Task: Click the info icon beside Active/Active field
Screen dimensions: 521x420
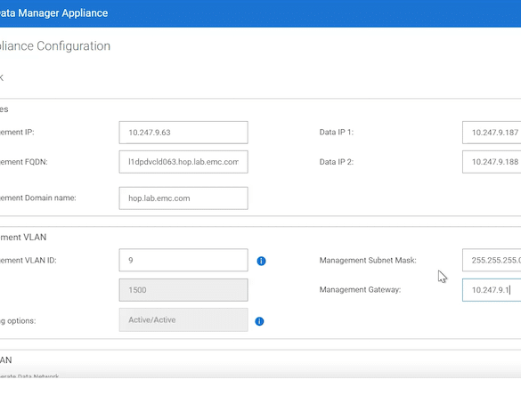Action: point(259,321)
